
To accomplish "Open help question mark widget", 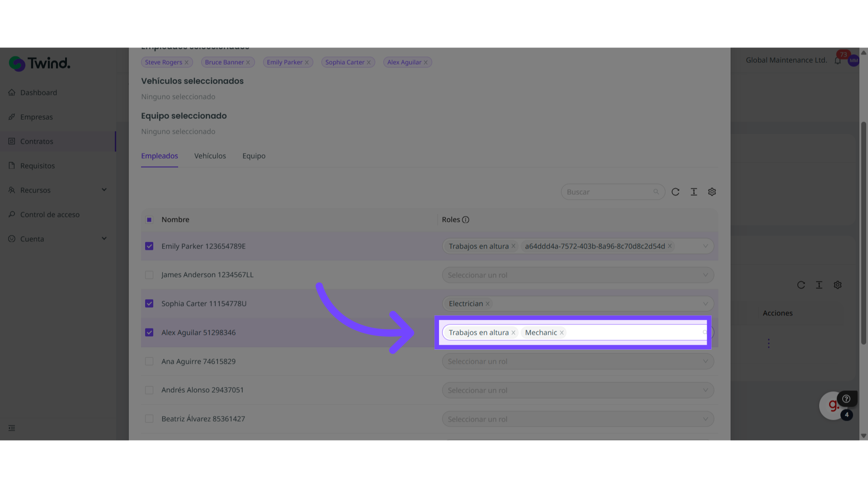I will 846,399.
